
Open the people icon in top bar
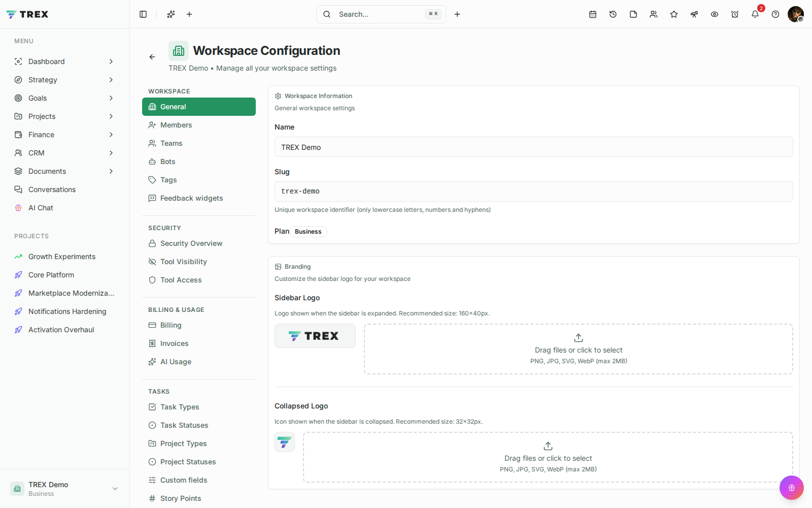point(654,14)
